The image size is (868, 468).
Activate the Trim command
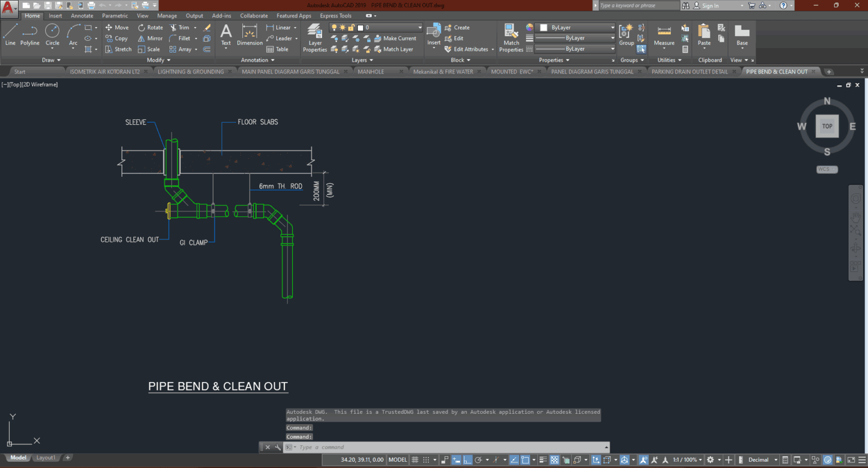pos(181,27)
